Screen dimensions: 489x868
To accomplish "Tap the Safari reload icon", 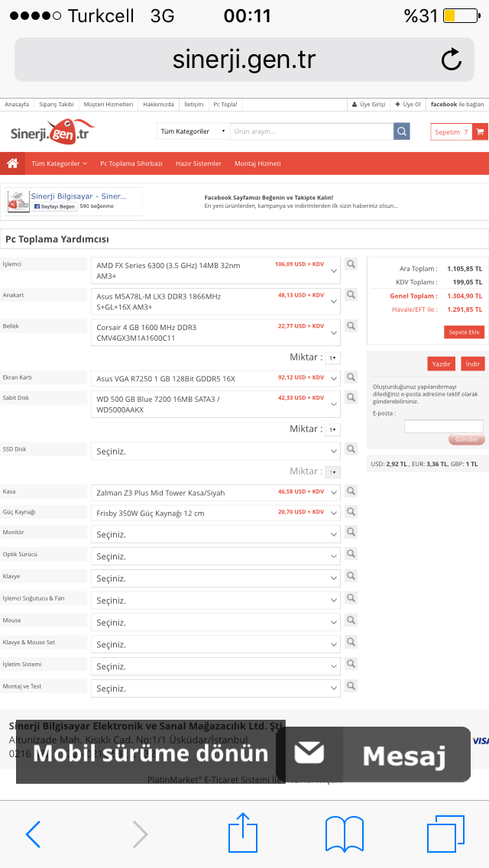I will click(451, 60).
